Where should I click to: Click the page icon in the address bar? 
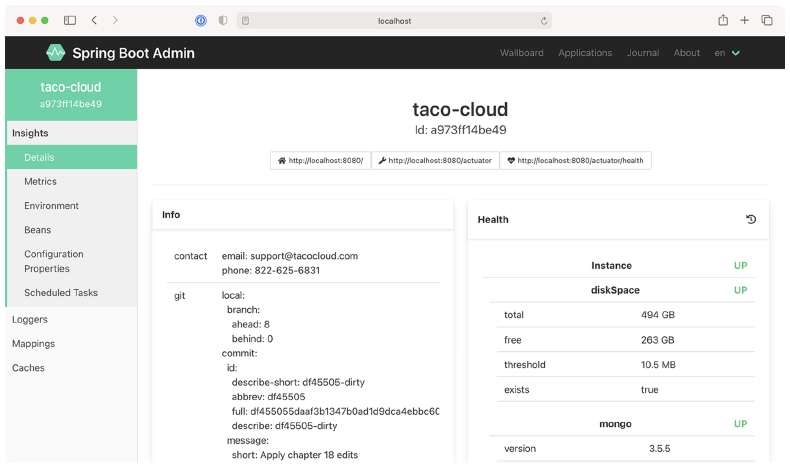pyautogui.click(x=245, y=21)
